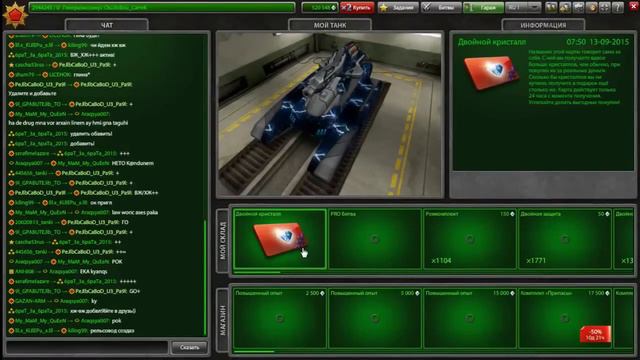The height and width of the screenshot is (360, 640).
Task: Click the x1771 quantity label
Action: pos(536,260)
